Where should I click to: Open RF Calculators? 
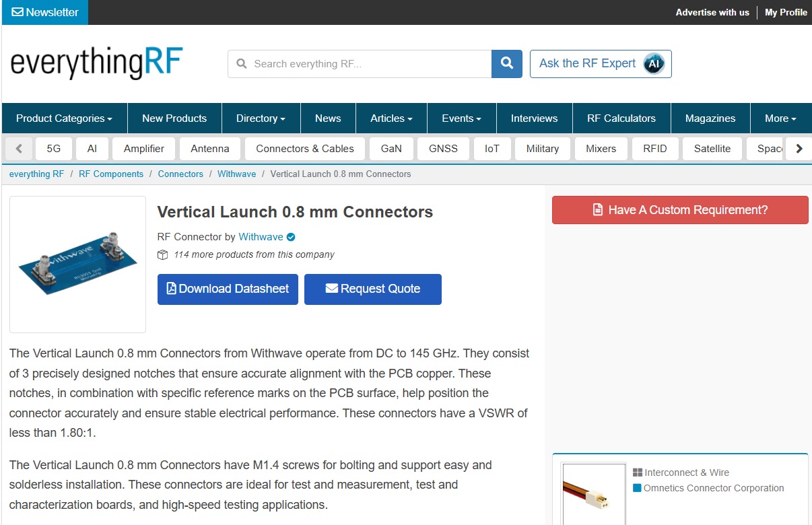click(x=621, y=118)
